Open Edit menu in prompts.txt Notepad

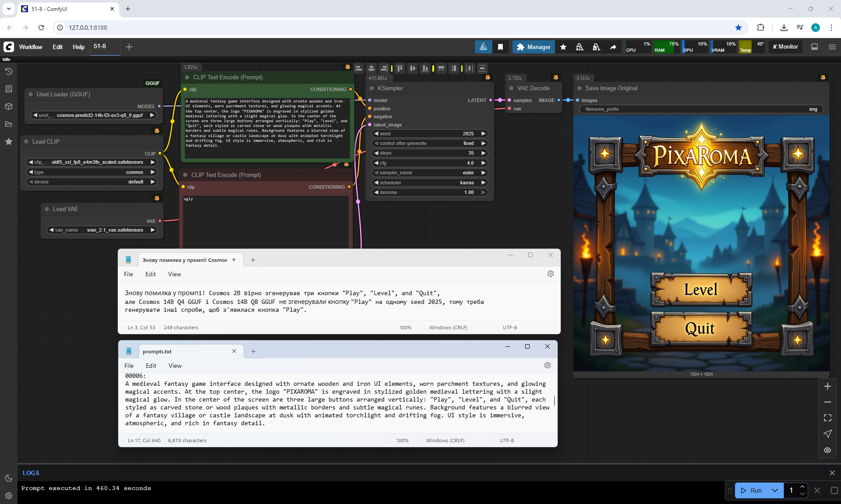pos(151,366)
